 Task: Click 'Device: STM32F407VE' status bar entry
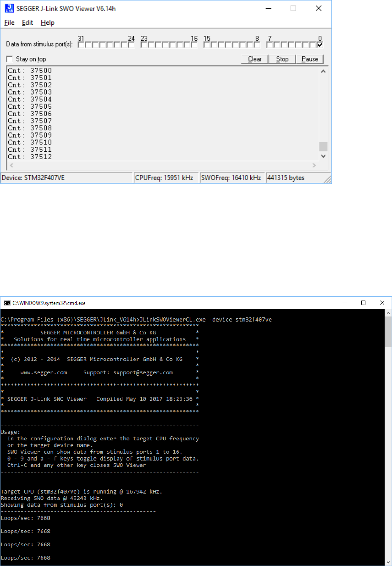pyautogui.click(x=66, y=178)
